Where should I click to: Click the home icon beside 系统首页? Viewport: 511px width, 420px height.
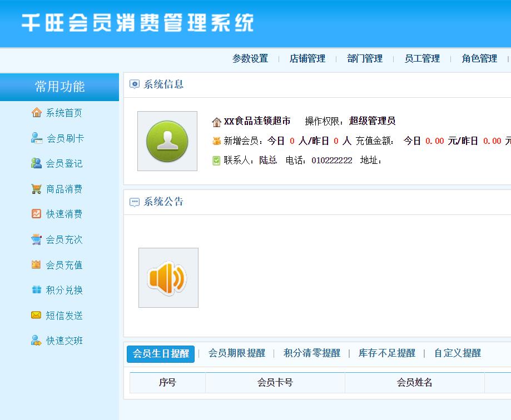(x=37, y=112)
